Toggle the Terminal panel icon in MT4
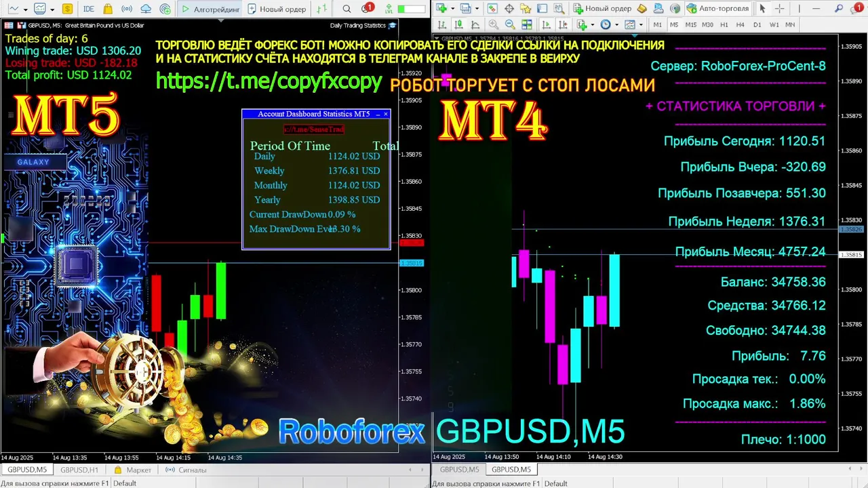This screenshot has height=488, width=868. [x=542, y=8]
